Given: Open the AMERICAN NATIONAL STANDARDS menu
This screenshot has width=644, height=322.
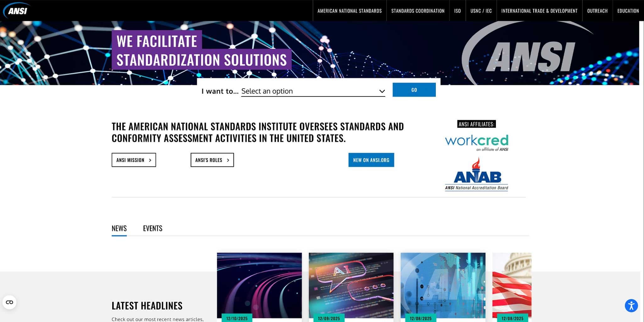Looking at the screenshot, I should 349,10.
